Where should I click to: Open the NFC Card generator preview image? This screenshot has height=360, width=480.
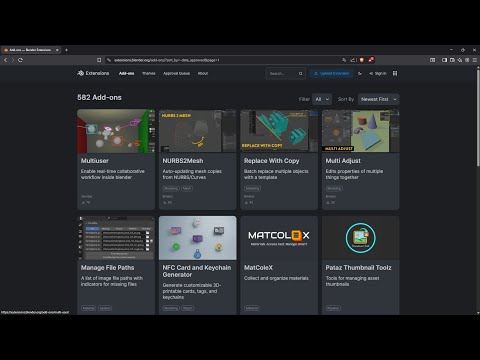click(x=198, y=238)
